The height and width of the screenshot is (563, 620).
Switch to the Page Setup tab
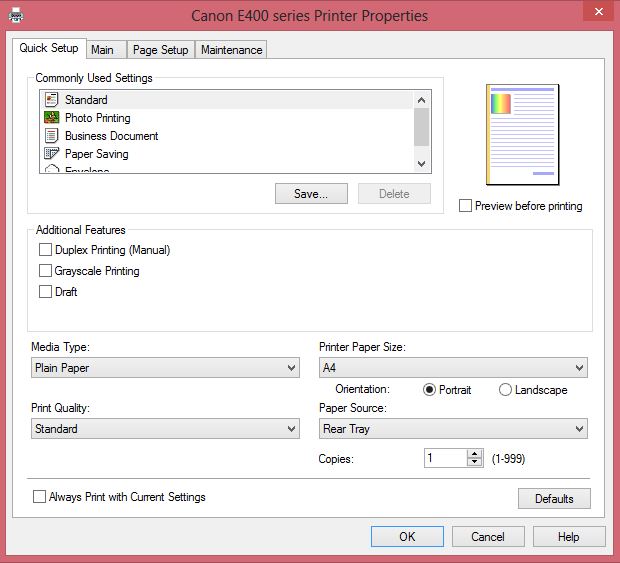(161, 50)
